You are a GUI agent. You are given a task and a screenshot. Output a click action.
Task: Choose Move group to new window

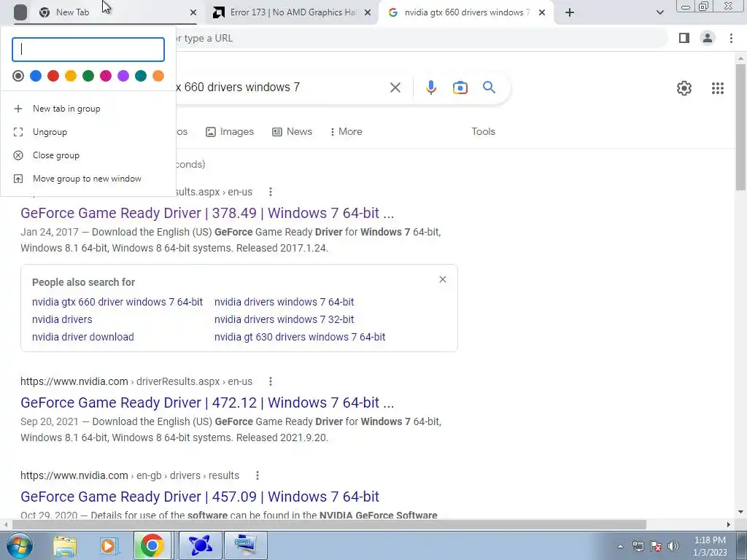click(x=88, y=179)
